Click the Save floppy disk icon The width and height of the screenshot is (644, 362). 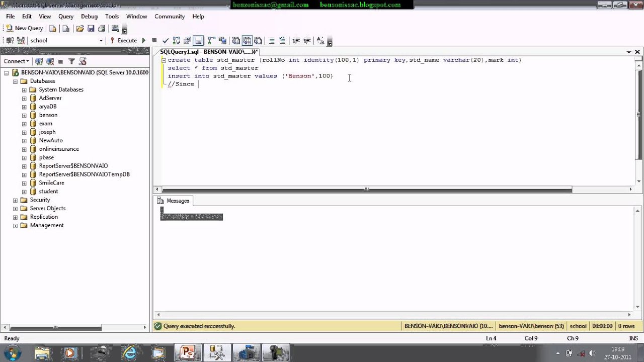(91, 29)
